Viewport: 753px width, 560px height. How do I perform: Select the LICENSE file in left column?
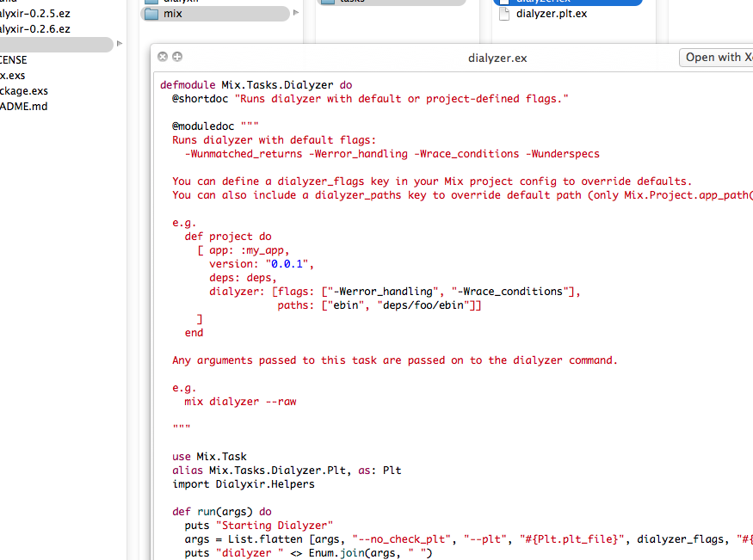(14, 60)
